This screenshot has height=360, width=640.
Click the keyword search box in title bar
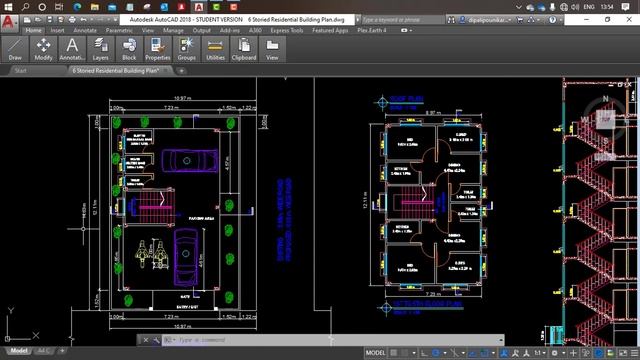402,20
